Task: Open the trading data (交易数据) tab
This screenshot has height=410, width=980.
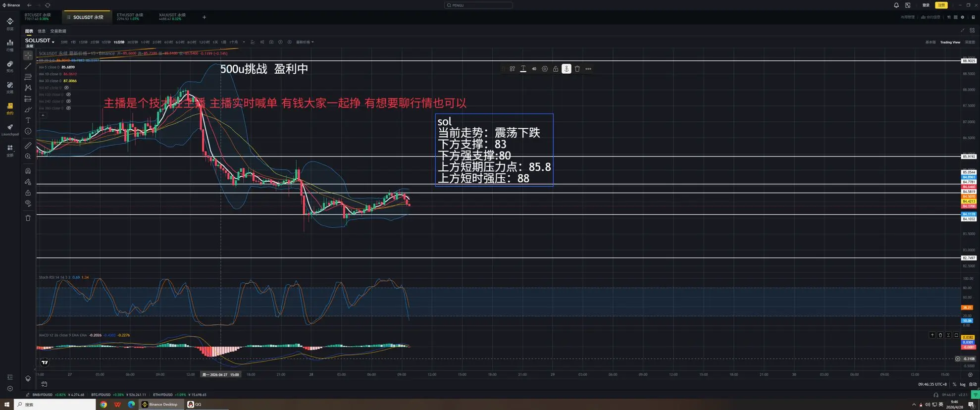Action: (58, 31)
